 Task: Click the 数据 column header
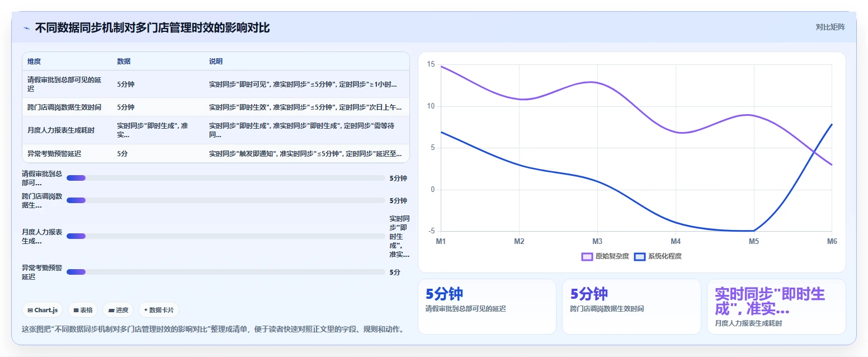pyautogui.click(x=124, y=61)
